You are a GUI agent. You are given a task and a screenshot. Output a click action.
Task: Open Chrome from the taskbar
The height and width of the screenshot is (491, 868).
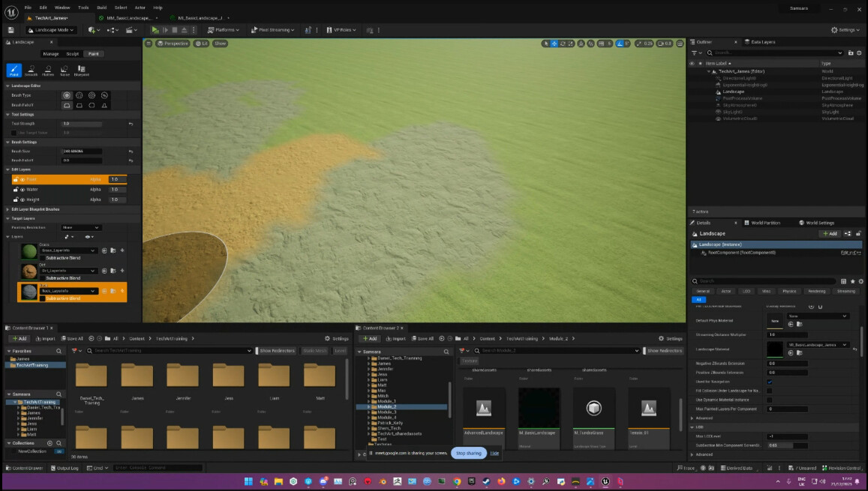457,481
